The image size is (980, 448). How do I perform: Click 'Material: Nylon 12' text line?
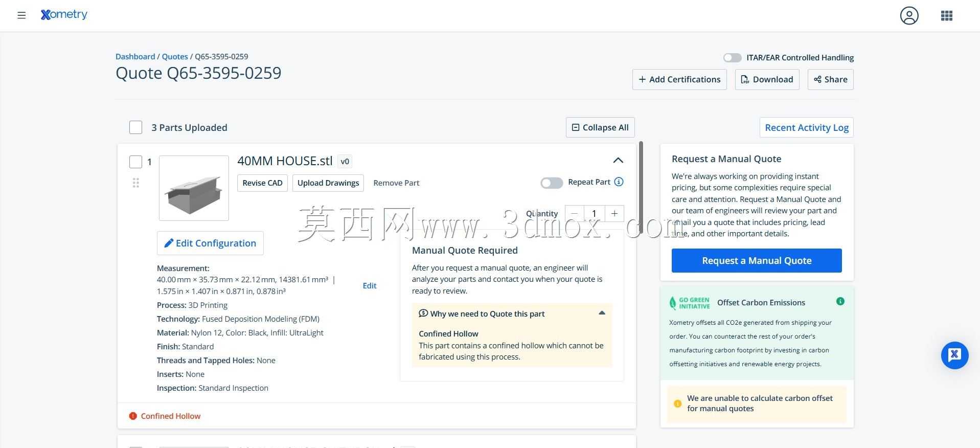point(240,333)
